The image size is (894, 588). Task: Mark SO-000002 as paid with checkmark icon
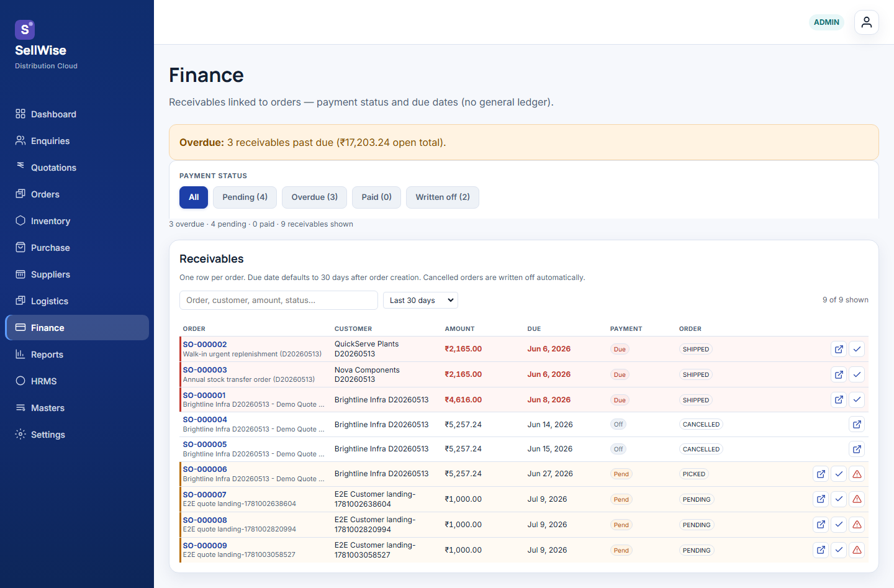[x=857, y=349]
